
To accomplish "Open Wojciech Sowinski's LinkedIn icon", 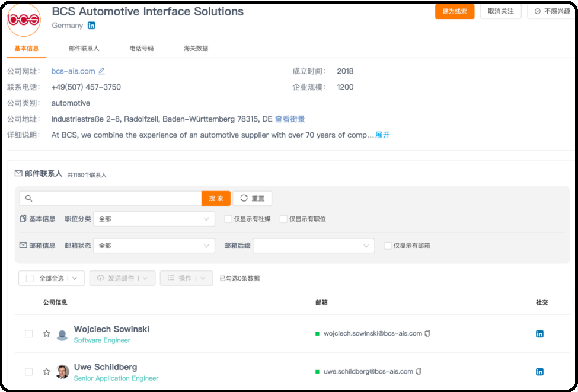I will coord(539,334).
